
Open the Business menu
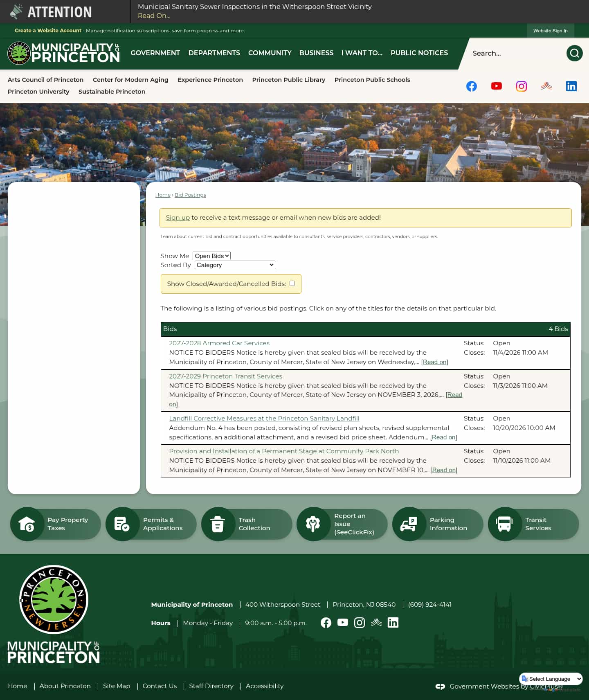point(316,53)
